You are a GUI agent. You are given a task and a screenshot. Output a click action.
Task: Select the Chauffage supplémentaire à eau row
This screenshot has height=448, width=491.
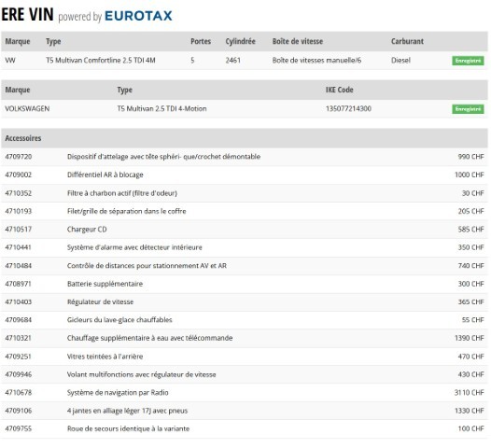245,338
